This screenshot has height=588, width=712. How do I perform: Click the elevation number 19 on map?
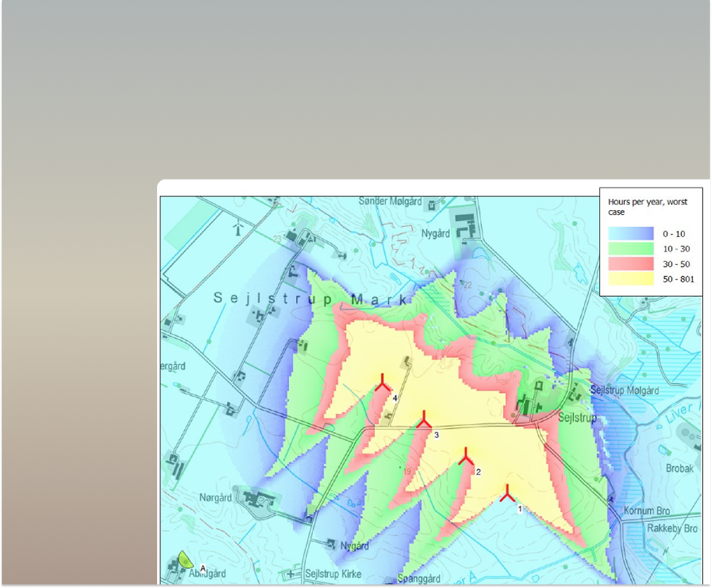coord(407,471)
